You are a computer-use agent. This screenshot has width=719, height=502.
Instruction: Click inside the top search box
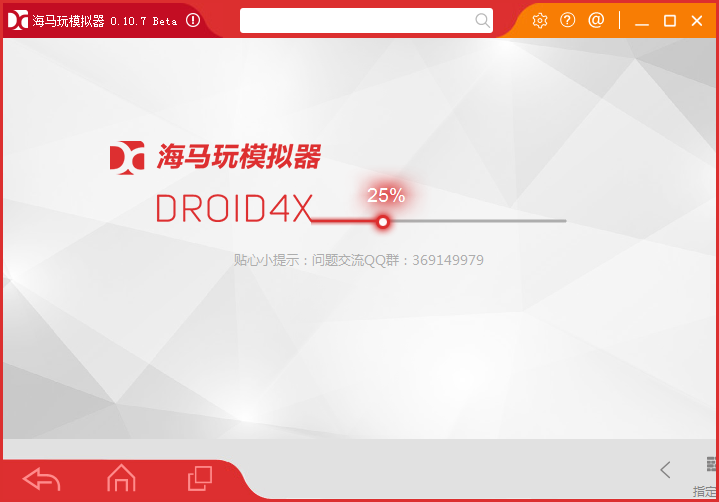(366, 20)
